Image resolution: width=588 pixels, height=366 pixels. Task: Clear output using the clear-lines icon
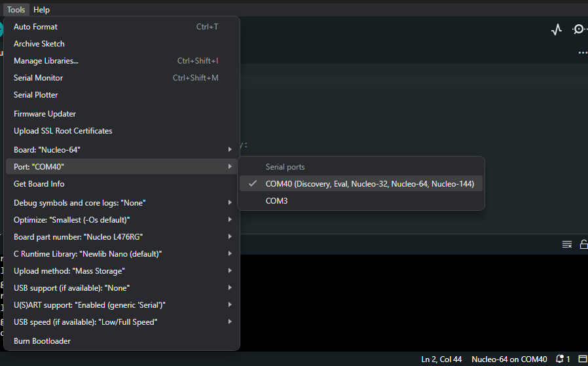(x=567, y=244)
